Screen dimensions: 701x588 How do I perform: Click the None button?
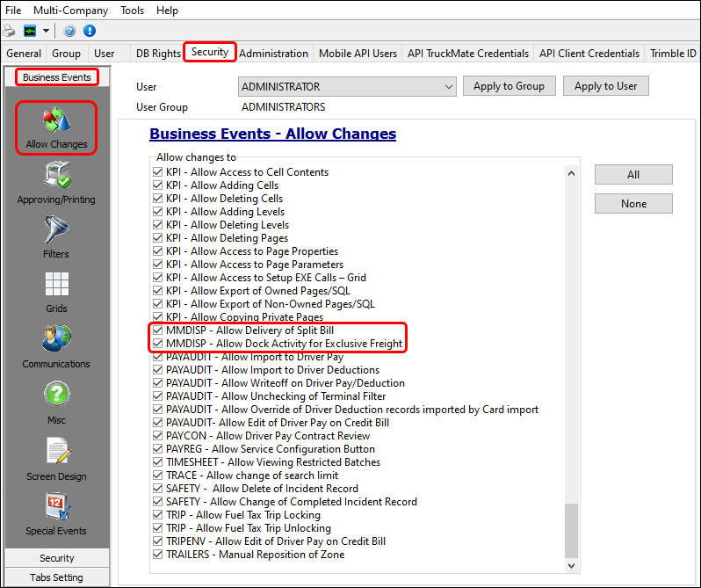pos(633,203)
